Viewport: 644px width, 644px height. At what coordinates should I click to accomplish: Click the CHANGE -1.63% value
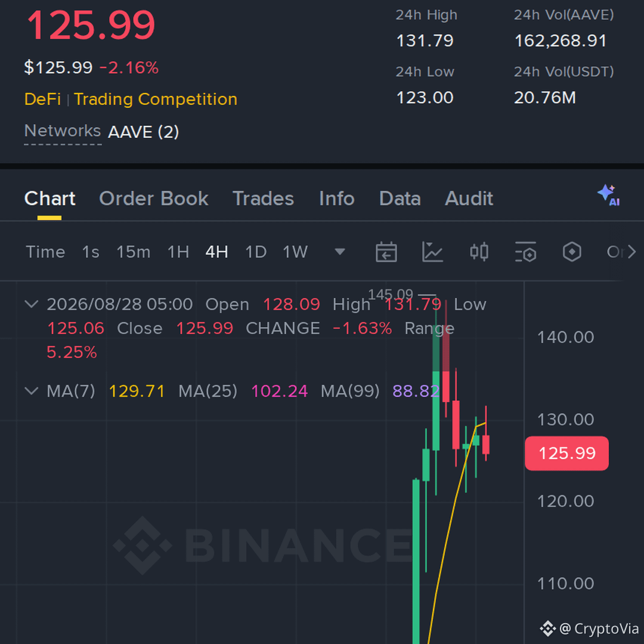tap(363, 329)
